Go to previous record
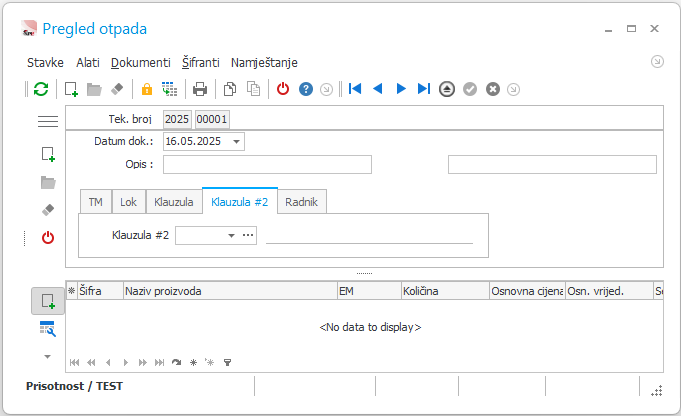The image size is (681, 416). click(378, 89)
